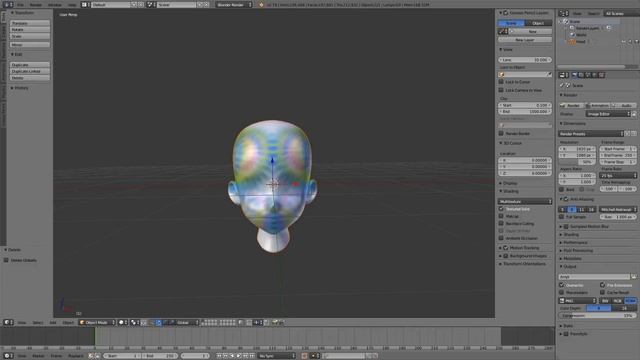Open the Blender Render engine dropdown
The height and width of the screenshot is (360, 640).
[234, 5]
